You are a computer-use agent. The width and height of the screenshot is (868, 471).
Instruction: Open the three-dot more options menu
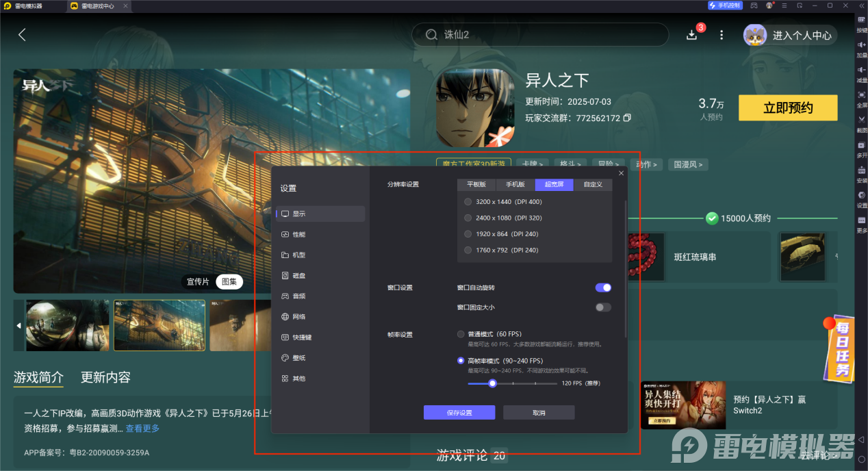tap(722, 35)
